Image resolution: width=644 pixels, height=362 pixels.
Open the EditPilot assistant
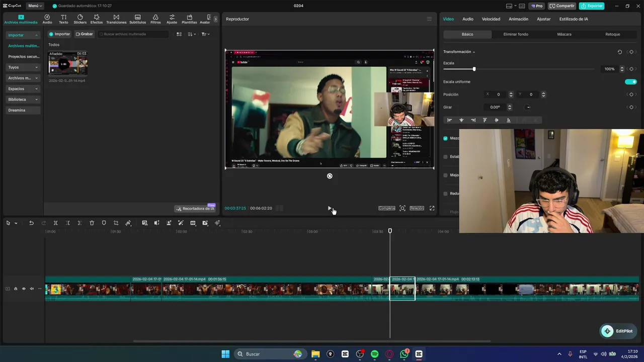pyautogui.click(x=617, y=331)
